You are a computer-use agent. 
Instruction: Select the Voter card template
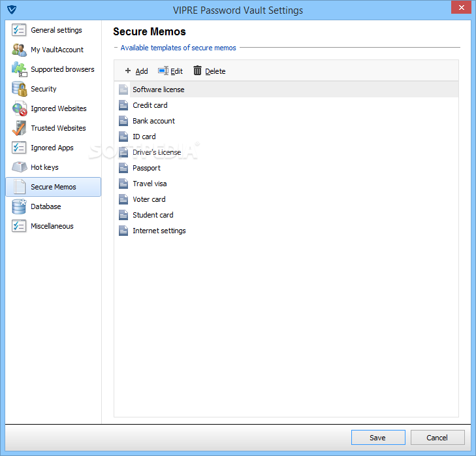[x=286, y=199]
